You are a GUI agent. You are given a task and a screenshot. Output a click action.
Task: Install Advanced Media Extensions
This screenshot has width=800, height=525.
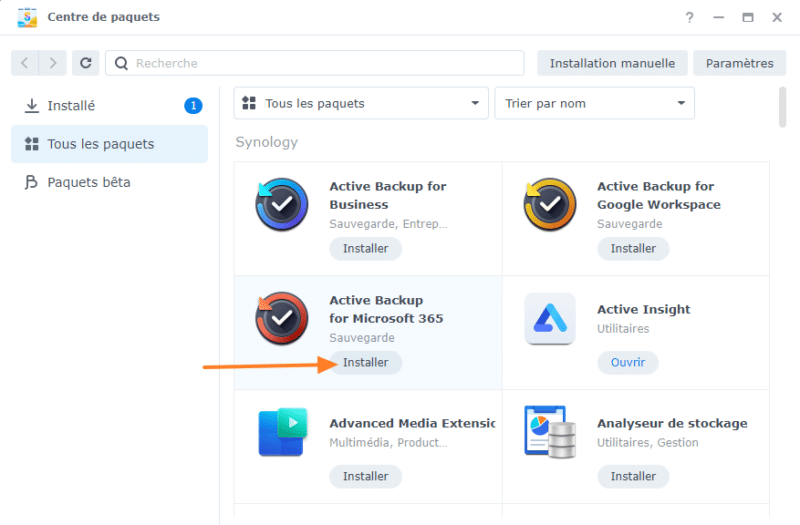click(x=365, y=476)
